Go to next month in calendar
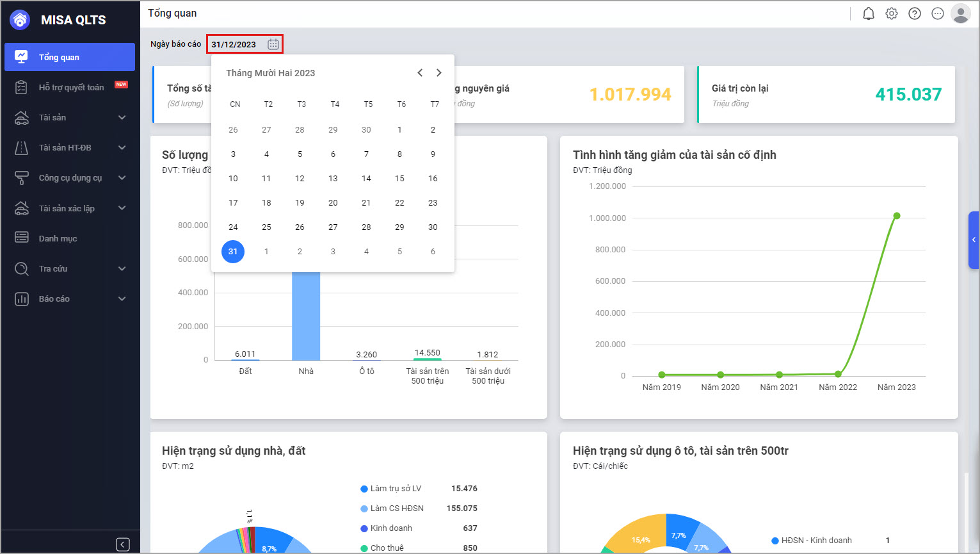Image resolution: width=980 pixels, height=554 pixels. [x=438, y=73]
